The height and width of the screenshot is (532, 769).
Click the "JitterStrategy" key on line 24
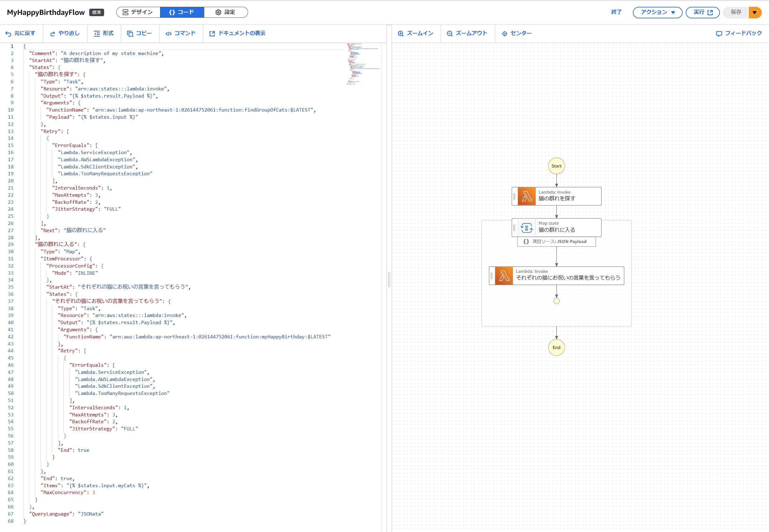(x=75, y=209)
